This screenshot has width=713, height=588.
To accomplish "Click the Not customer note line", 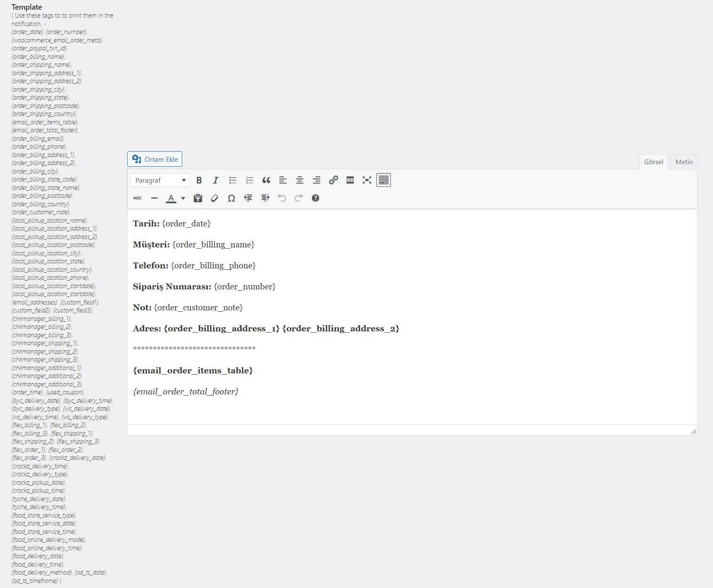I will (x=188, y=307).
